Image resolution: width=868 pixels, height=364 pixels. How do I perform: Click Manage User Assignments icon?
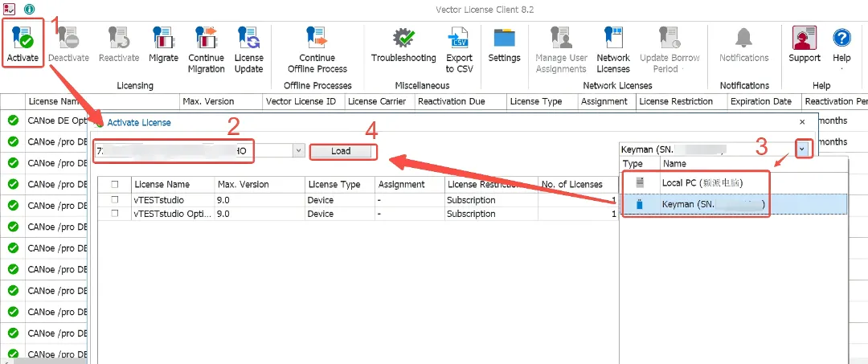pyautogui.click(x=561, y=38)
